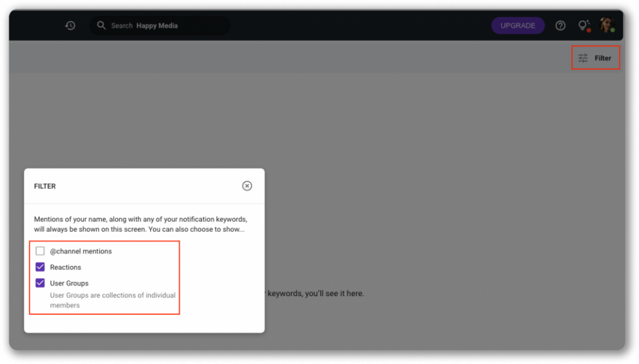This screenshot has width=639, height=364.
Task: Uncheck the Reactions checkbox
Action: pyautogui.click(x=40, y=267)
